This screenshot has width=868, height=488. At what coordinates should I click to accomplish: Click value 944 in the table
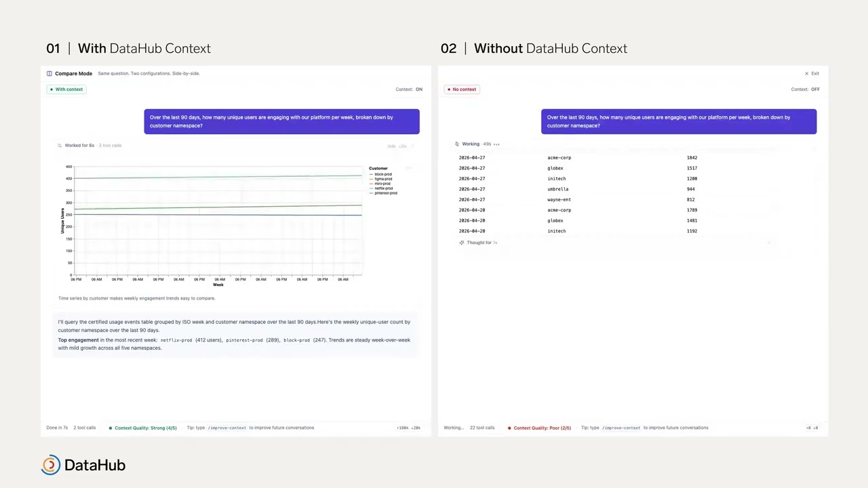point(690,189)
